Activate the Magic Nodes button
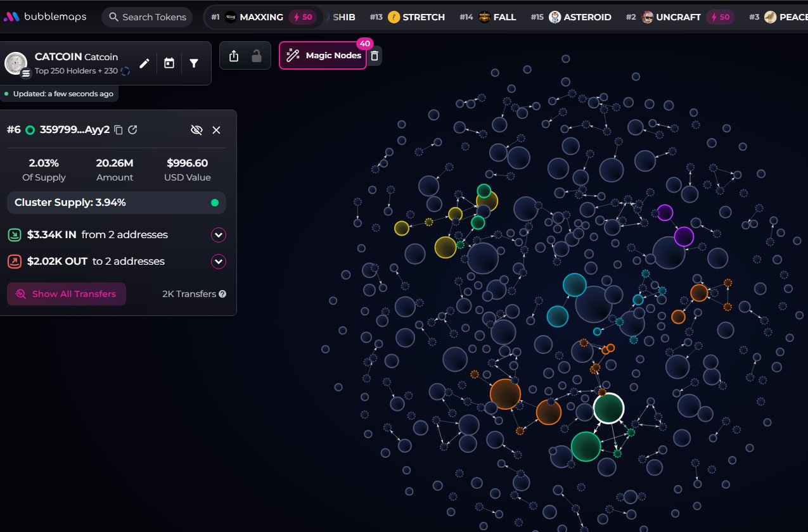Screen dimensions: 808x532 click(x=323, y=56)
